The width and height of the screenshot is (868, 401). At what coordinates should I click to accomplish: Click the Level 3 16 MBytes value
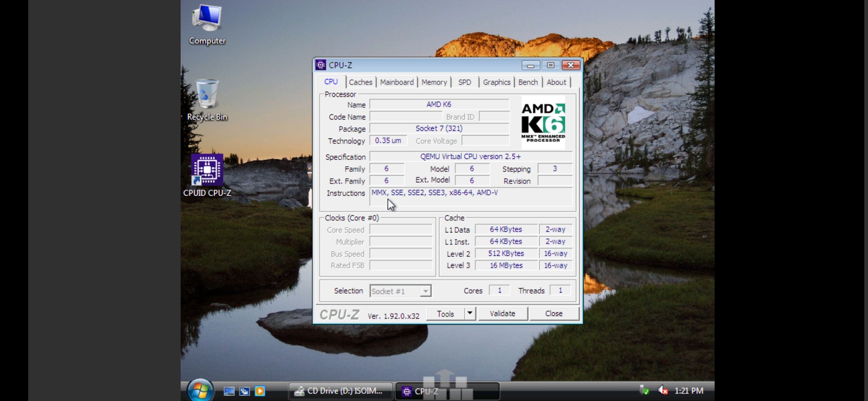click(506, 265)
